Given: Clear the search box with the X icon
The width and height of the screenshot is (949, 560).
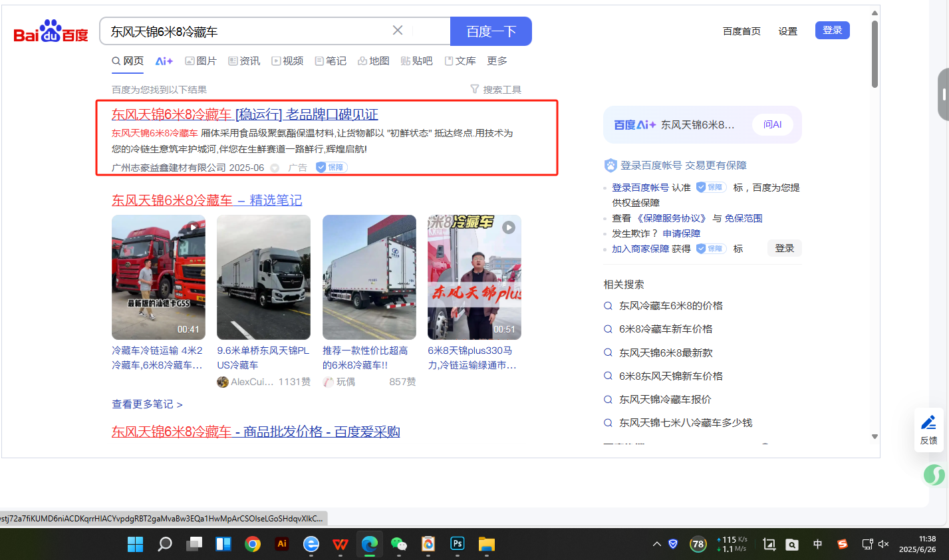Looking at the screenshot, I should pyautogui.click(x=398, y=31).
